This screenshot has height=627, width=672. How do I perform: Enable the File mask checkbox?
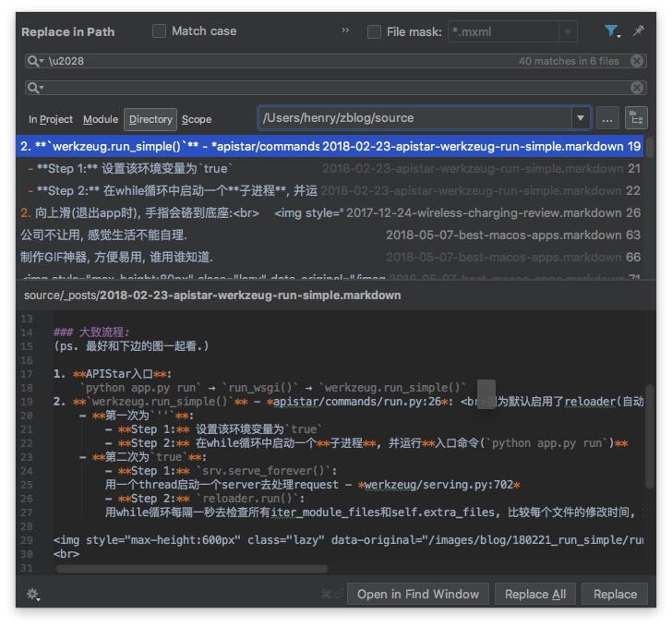(x=374, y=31)
